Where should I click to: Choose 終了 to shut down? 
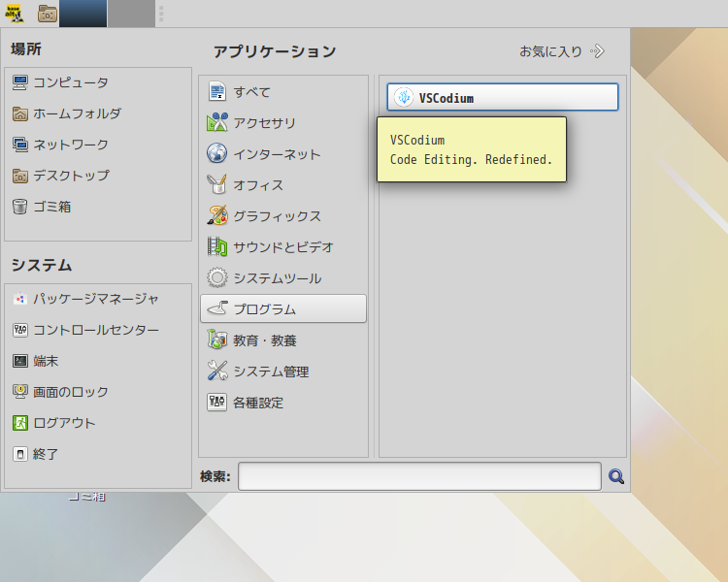pyautogui.click(x=98, y=454)
